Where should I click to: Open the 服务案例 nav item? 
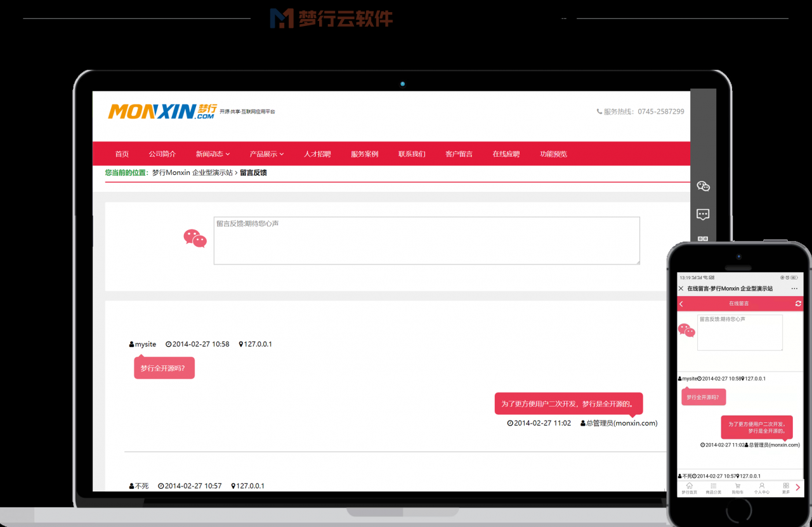(x=365, y=154)
